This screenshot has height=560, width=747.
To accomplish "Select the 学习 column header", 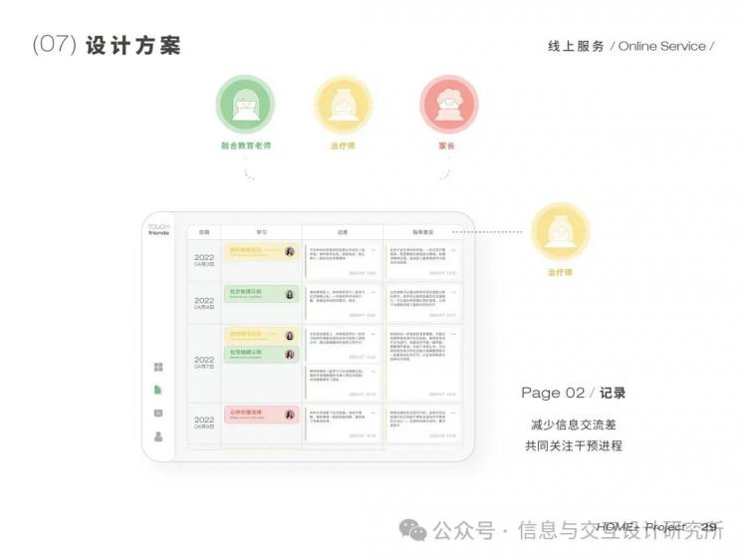I will click(262, 232).
